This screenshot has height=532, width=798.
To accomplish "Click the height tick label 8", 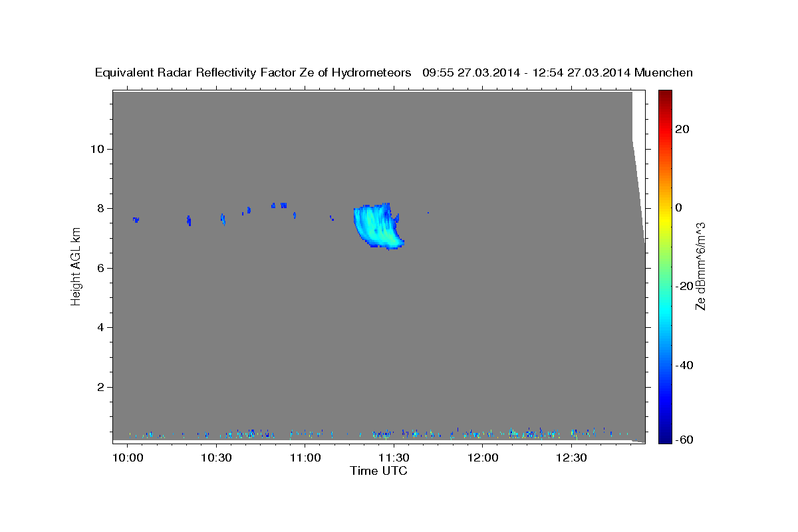I will (x=102, y=208).
